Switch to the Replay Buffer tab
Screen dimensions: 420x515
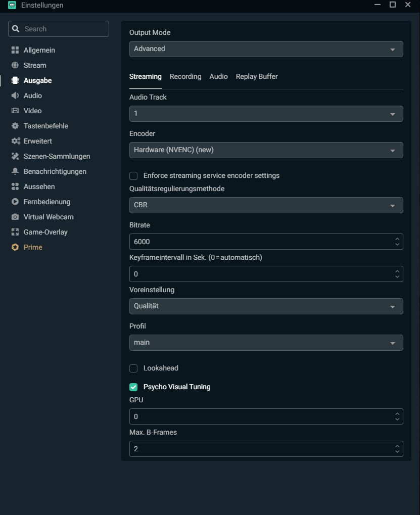click(x=257, y=76)
